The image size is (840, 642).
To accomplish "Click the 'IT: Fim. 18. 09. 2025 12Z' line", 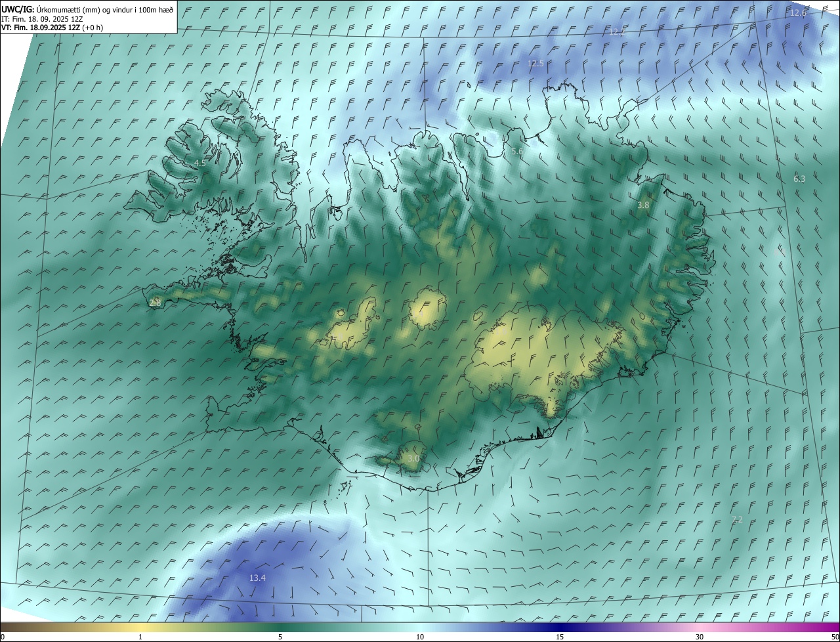I will point(42,19).
